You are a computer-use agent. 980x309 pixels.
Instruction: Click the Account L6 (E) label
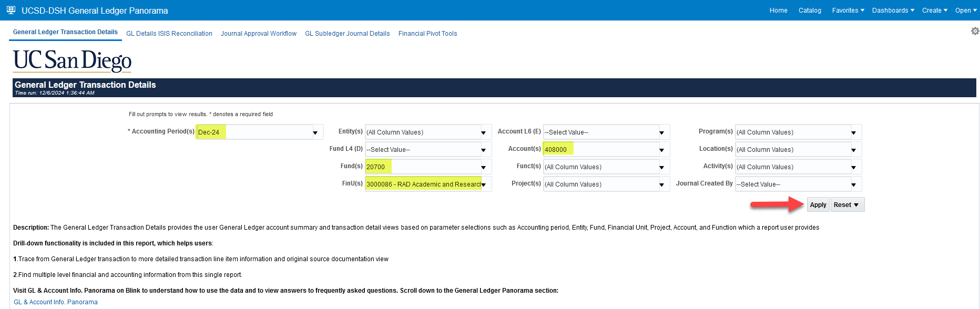coord(519,131)
